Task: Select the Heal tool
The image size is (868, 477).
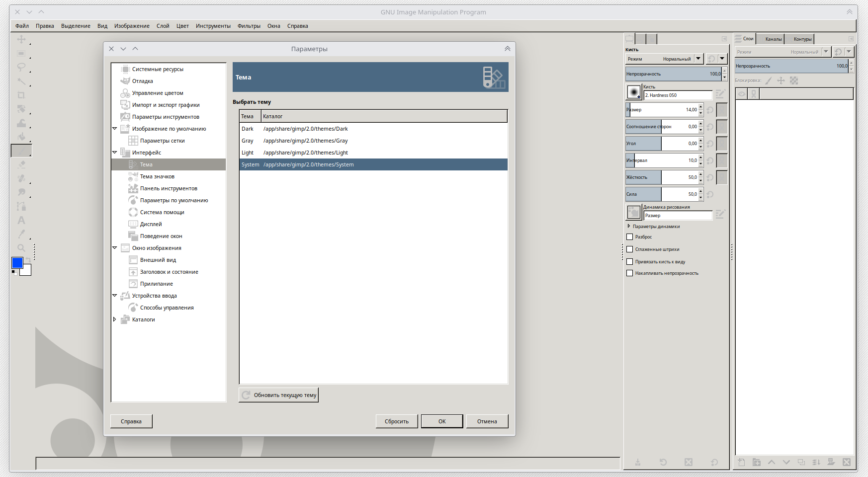Action: tap(21, 178)
